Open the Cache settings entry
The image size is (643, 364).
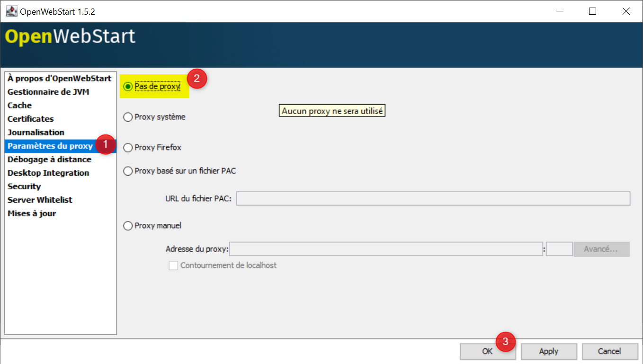pyautogui.click(x=20, y=106)
